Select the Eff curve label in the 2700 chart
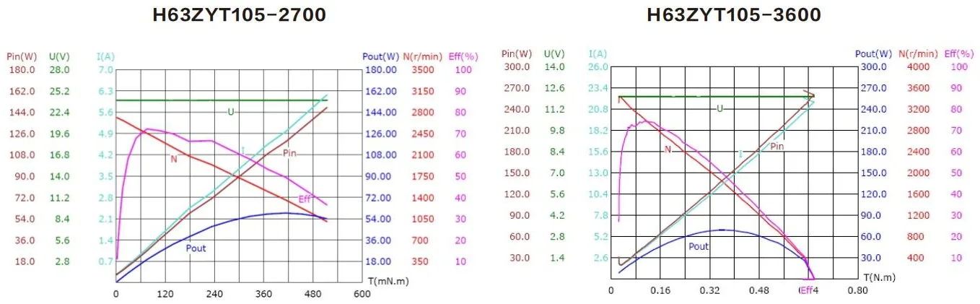The image size is (980, 304). 305,199
